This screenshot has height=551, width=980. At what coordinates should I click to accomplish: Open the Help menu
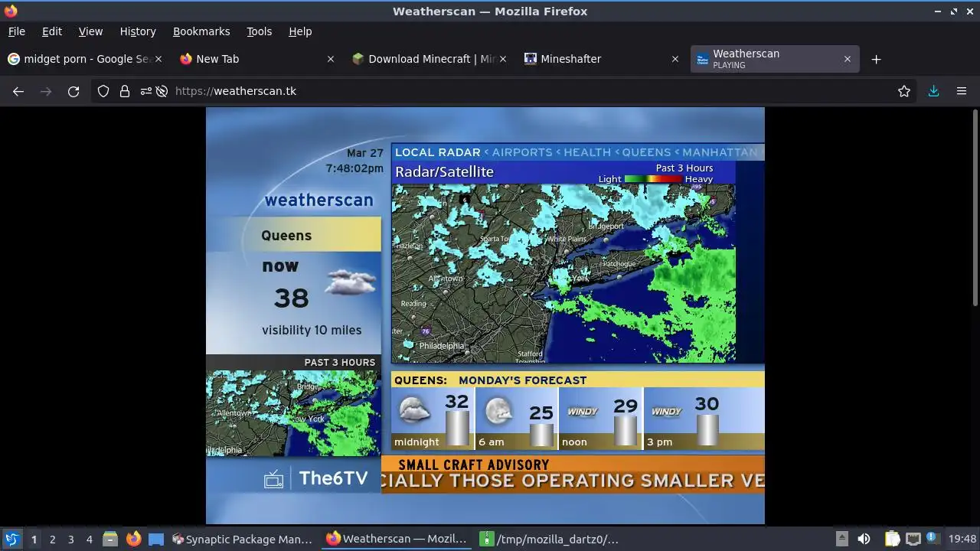[x=300, y=31]
